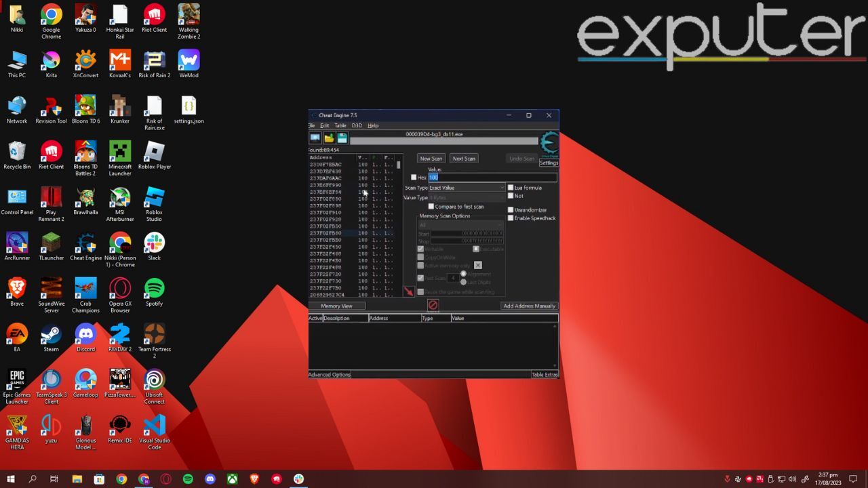
Task: Select the Bloons TD 6 desktop icon
Action: tap(85, 110)
